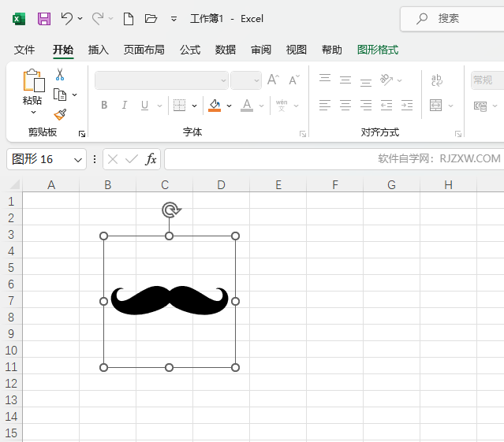Viewport: 504px width, 442px height.
Task: Open the 图形格式 tab
Action: tap(378, 50)
